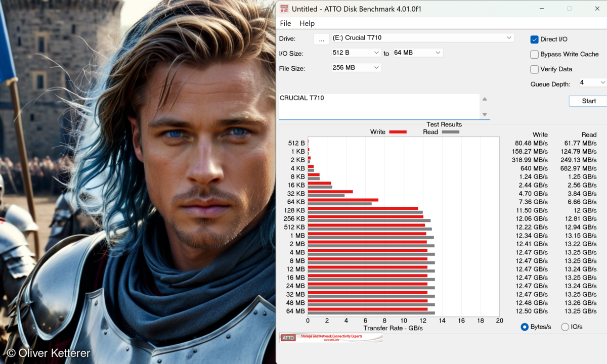Click the "Transfer Rate - GB/s" axis label
The image size is (607, 364).
[393, 328]
